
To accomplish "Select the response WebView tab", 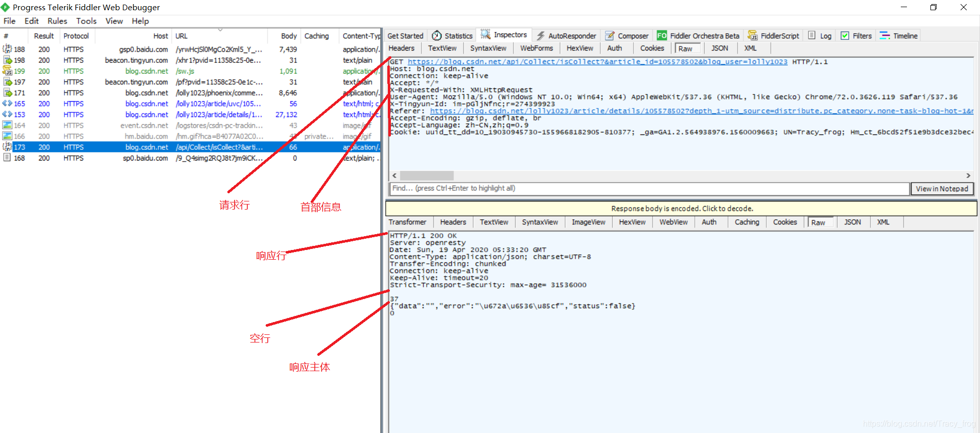I will pyautogui.click(x=673, y=222).
